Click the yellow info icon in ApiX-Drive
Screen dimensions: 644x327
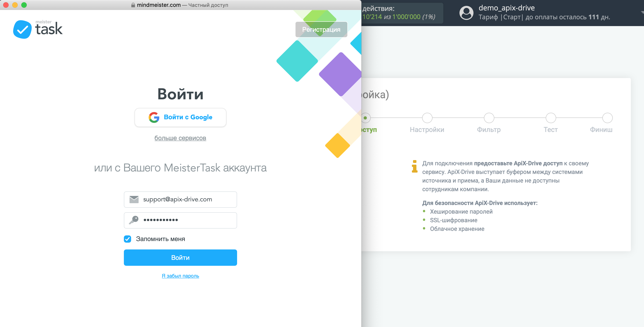[414, 166]
